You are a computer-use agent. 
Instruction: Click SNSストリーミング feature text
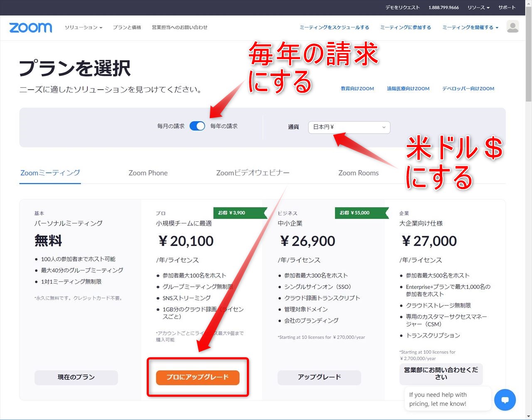click(187, 298)
